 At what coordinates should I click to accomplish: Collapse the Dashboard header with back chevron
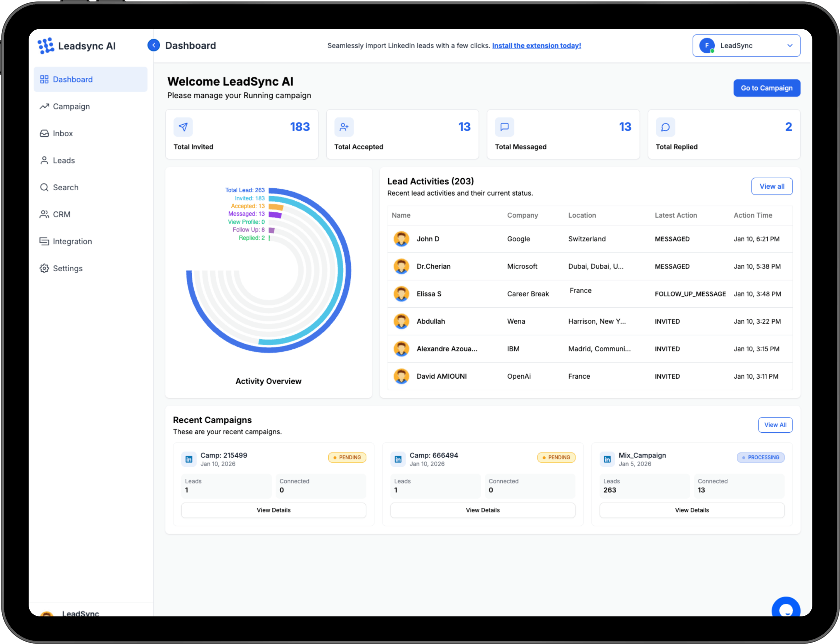click(154, 45)
